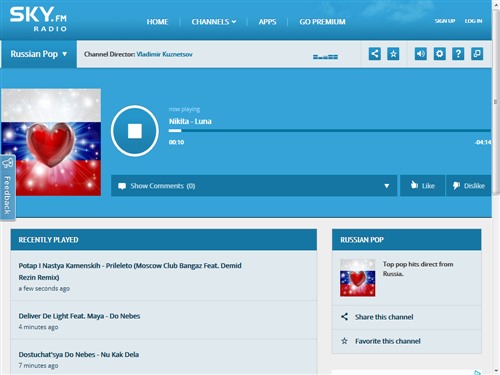Click the favorite star icon in the toolbar
This screenshot has width=500, height=375.
click(x=393, y=54)
